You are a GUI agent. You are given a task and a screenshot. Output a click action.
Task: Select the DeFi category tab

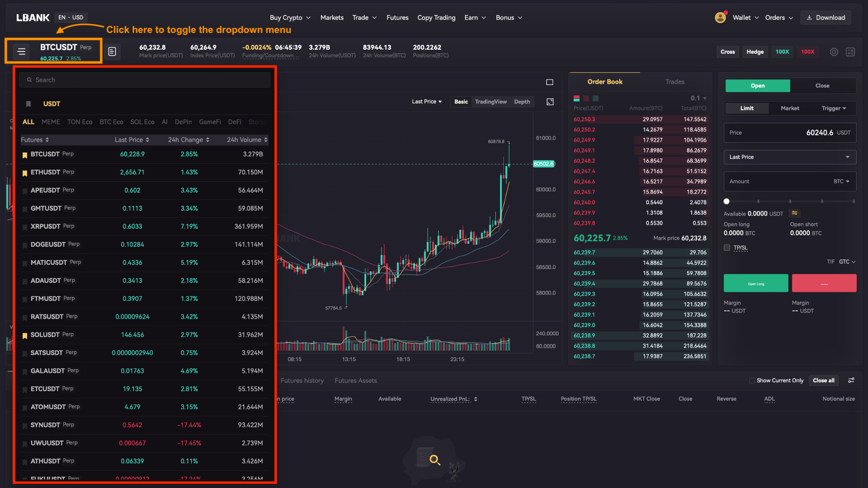click(x=235, y=122)
